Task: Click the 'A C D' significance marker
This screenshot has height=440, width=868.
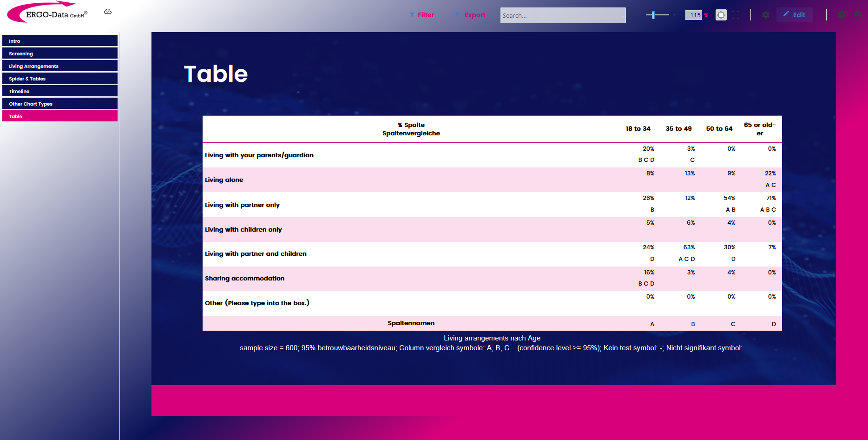Action: click(x=687, y=259)
